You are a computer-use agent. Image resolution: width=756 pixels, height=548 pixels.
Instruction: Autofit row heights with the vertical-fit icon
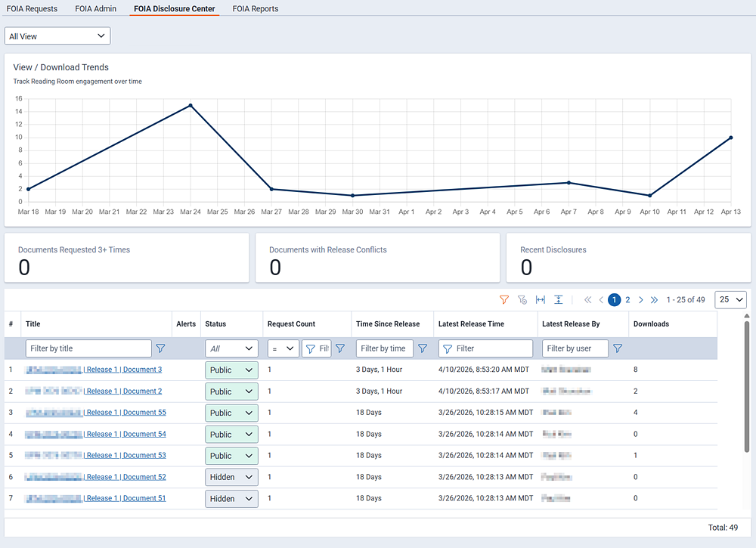(558, 299)
